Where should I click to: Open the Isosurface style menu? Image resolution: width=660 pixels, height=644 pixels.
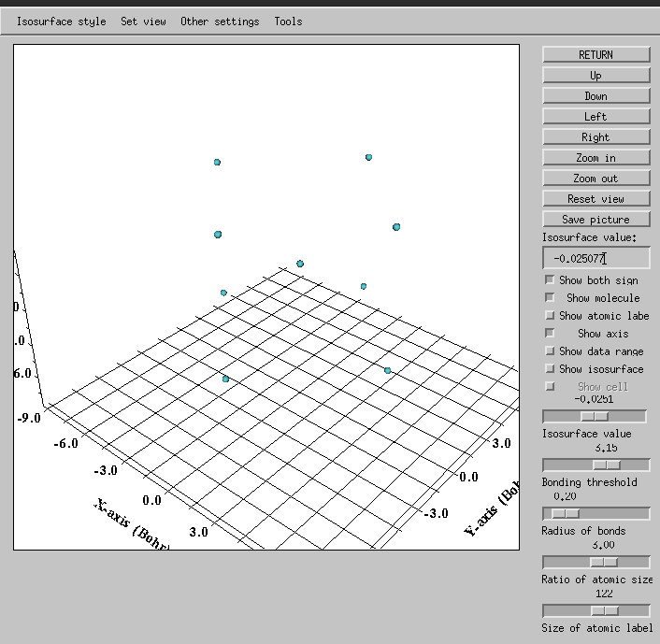point(62,21)
